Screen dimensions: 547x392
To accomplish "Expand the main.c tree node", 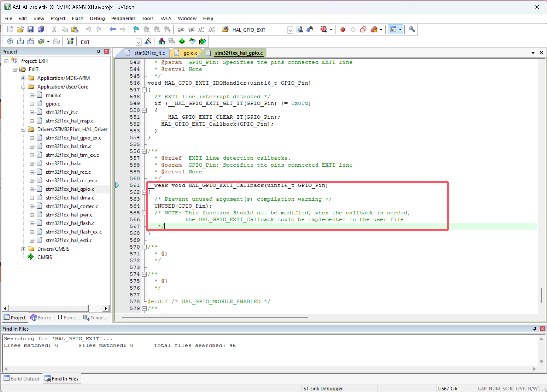I will 32,95.
